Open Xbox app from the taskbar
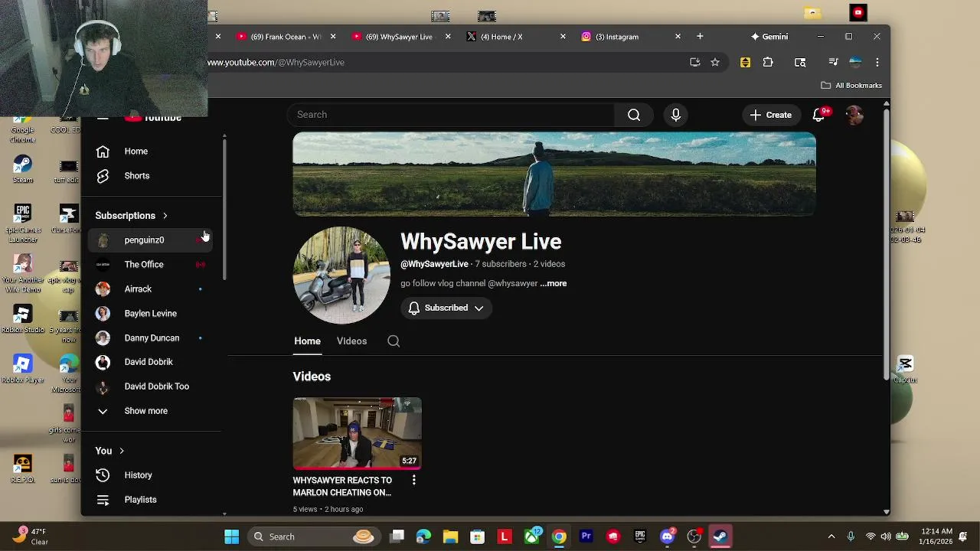Image resolution: width=980 pixels, height=551 pixels. (532, 536)
